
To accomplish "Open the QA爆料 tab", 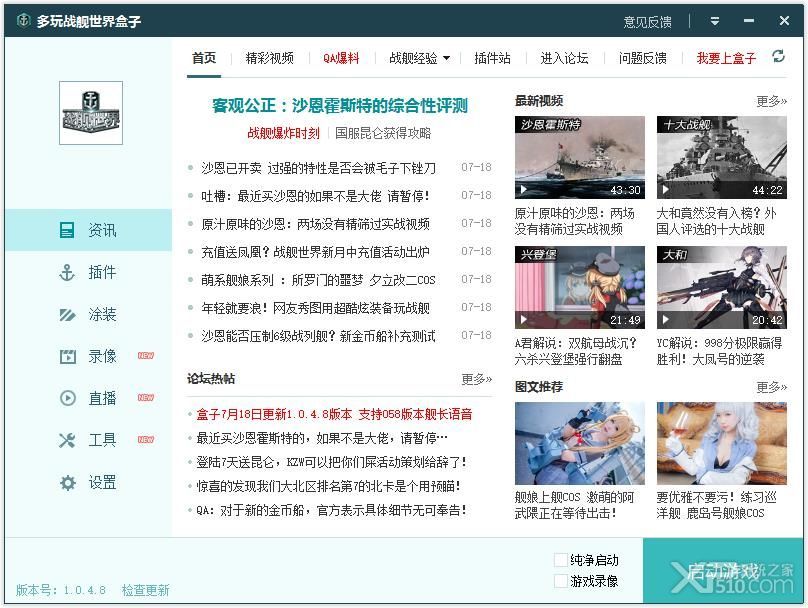I will [341, 58].
